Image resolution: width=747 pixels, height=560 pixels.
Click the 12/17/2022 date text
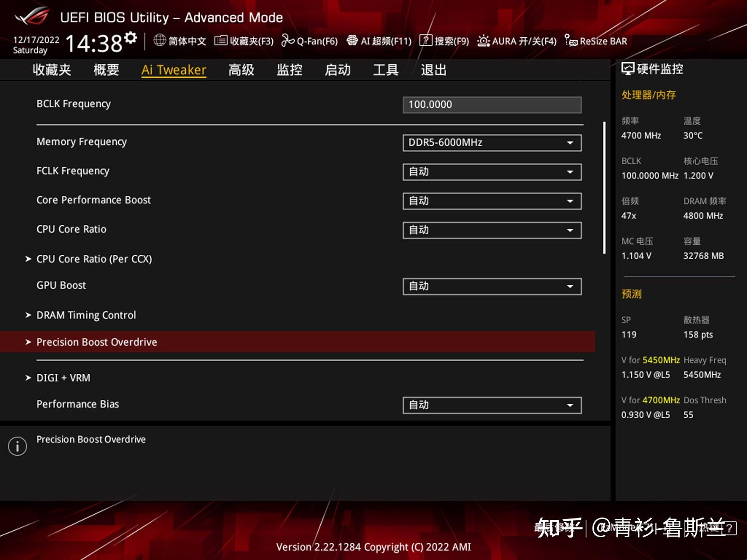coord(36,40)
